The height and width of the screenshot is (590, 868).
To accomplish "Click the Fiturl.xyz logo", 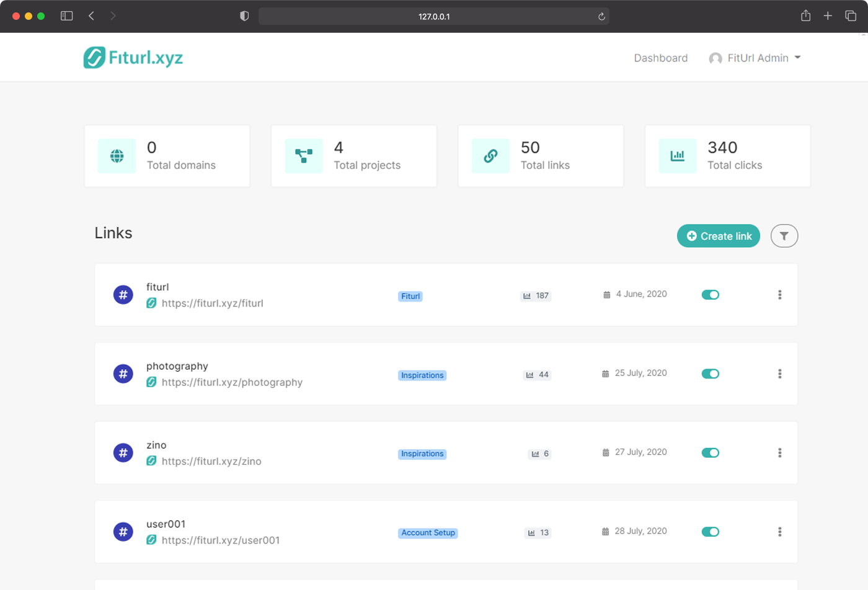I will click(133, 58).
